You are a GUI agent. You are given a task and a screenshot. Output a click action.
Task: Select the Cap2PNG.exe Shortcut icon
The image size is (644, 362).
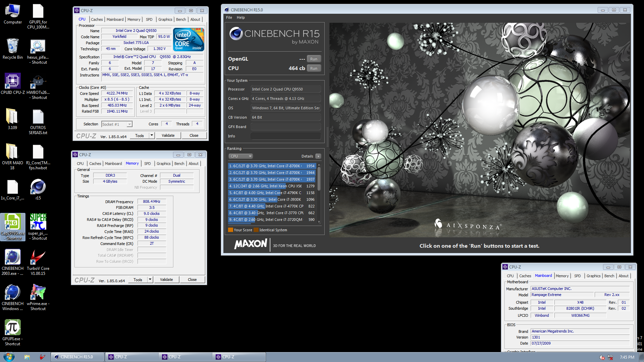pos(13,227)
